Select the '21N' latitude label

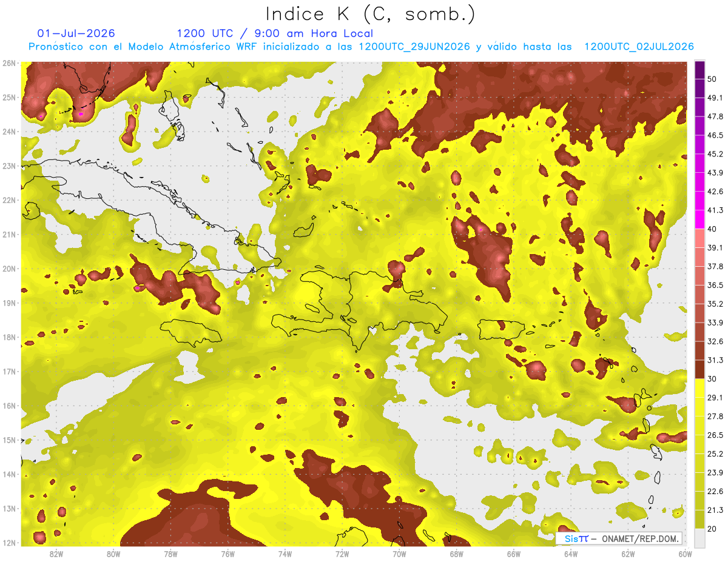tap(8, 235)
